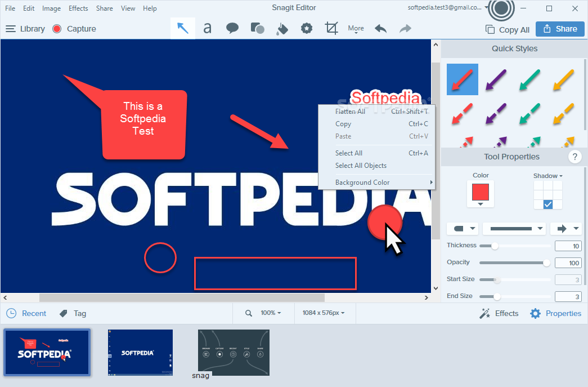The width and height of the screenshot is (588, 387).
Task: Select the first Softpedia capture thumbnail
Action: tap(47, 352)
